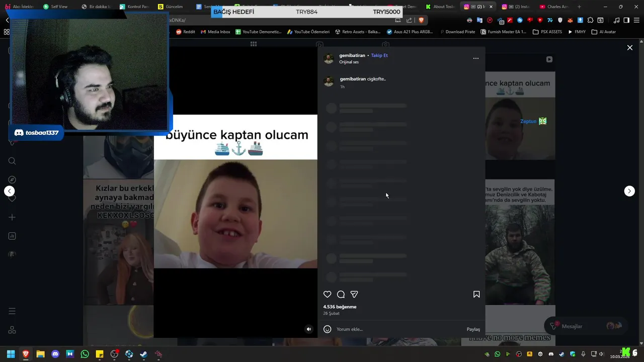Open the YouTube Ödemeleri bookmark

coord(308,32)
